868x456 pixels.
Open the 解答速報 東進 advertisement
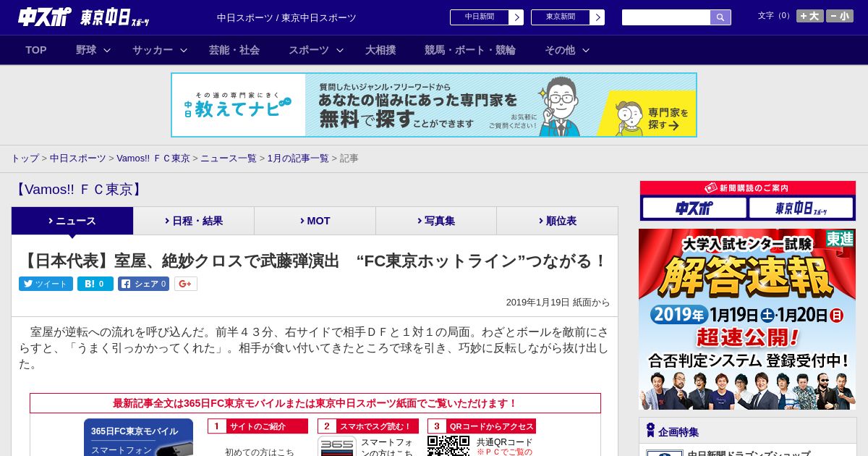tap(747, 319)
